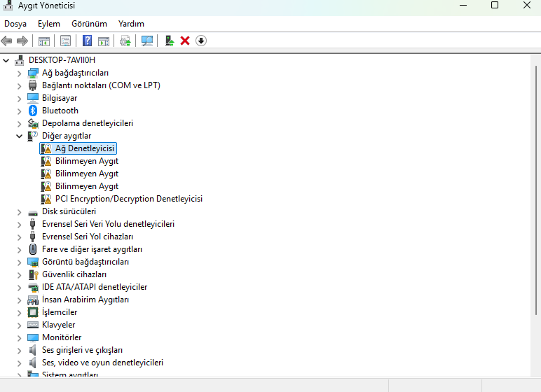Click the Add driver green-arrow icon
The height and width of the screenshot is (392, 541).
point(170,41)
